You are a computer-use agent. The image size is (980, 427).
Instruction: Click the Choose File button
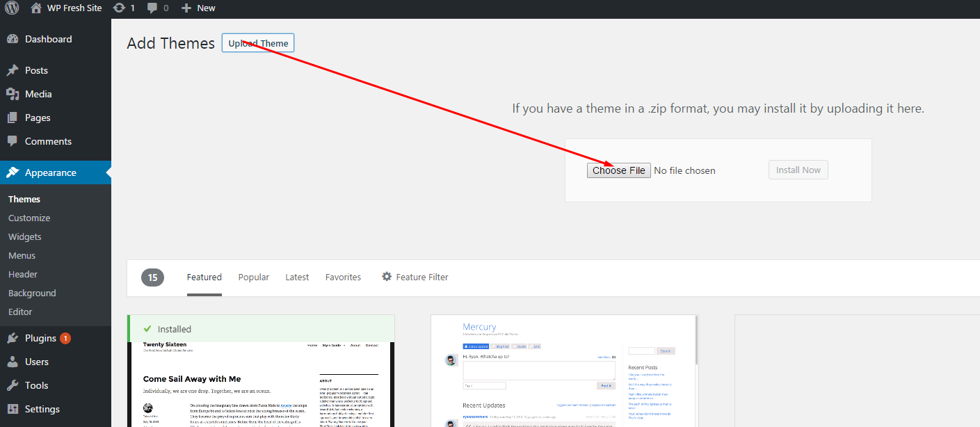(619, 170)
